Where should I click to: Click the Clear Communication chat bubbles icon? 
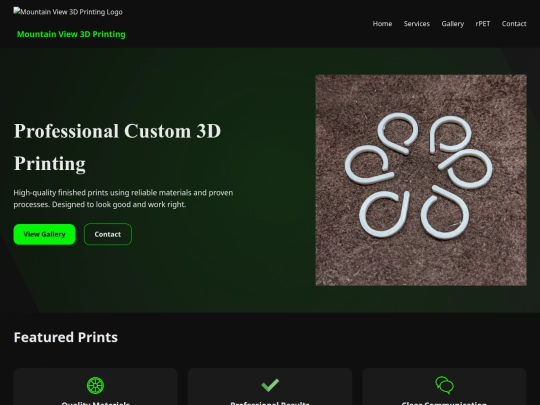(x=444, y=385)
